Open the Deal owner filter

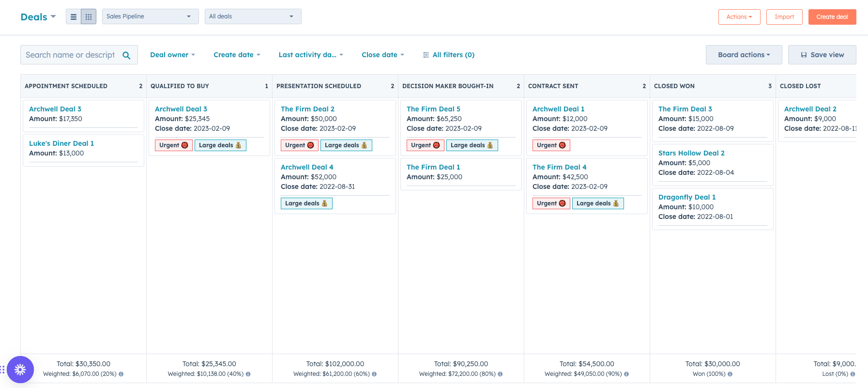click(x=172, y=55)
